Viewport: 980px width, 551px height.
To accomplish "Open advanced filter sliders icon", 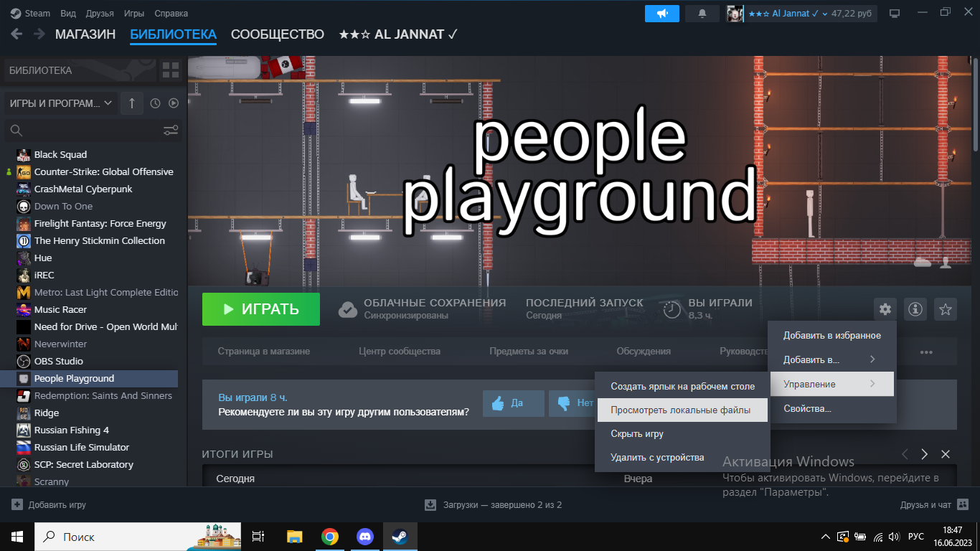I will (171, 130).
